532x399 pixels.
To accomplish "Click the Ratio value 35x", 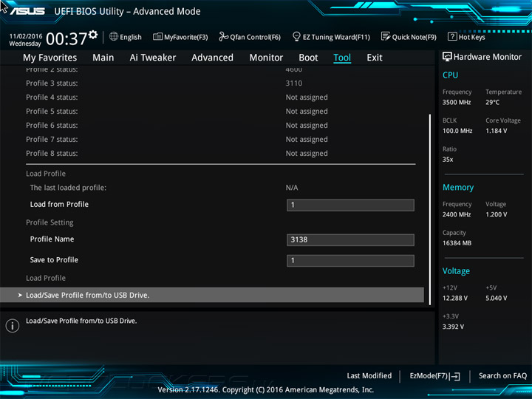I will point(448,160).
